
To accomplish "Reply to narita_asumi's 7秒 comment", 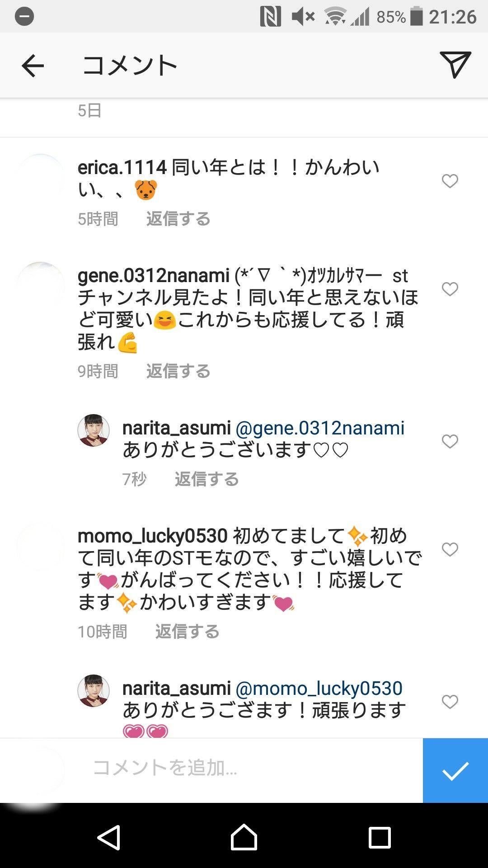I will (x=207, y=479).
